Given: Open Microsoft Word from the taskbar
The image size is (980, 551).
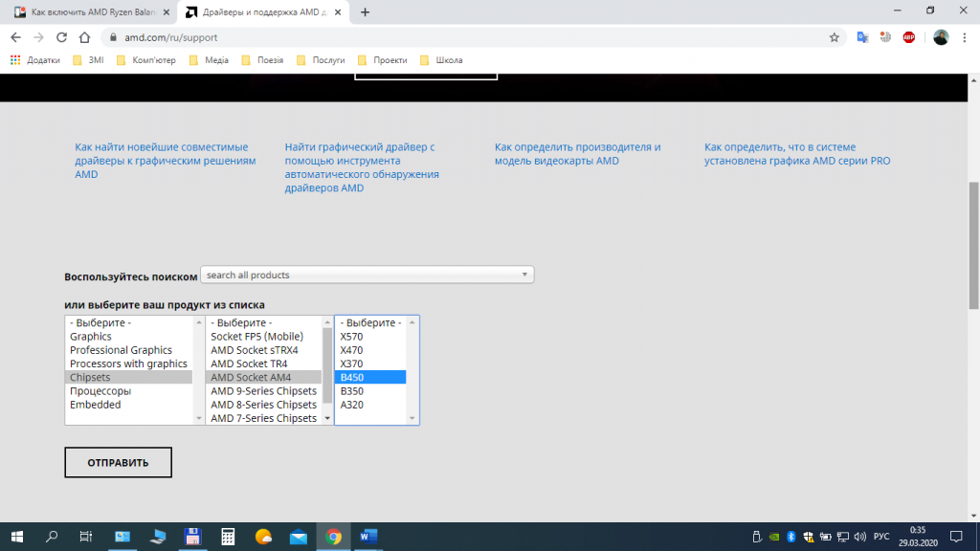Looking at the screenshot, I should (x=367, y=538).
